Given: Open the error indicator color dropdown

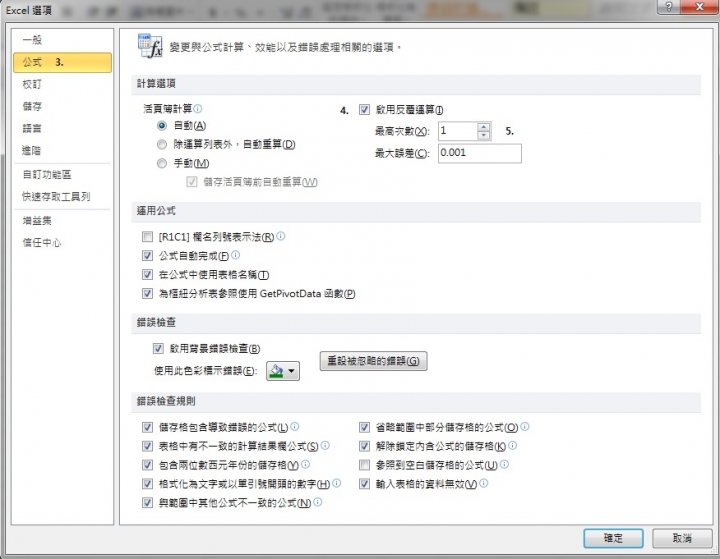Looking at the screenshot, I should coord(283,371).
